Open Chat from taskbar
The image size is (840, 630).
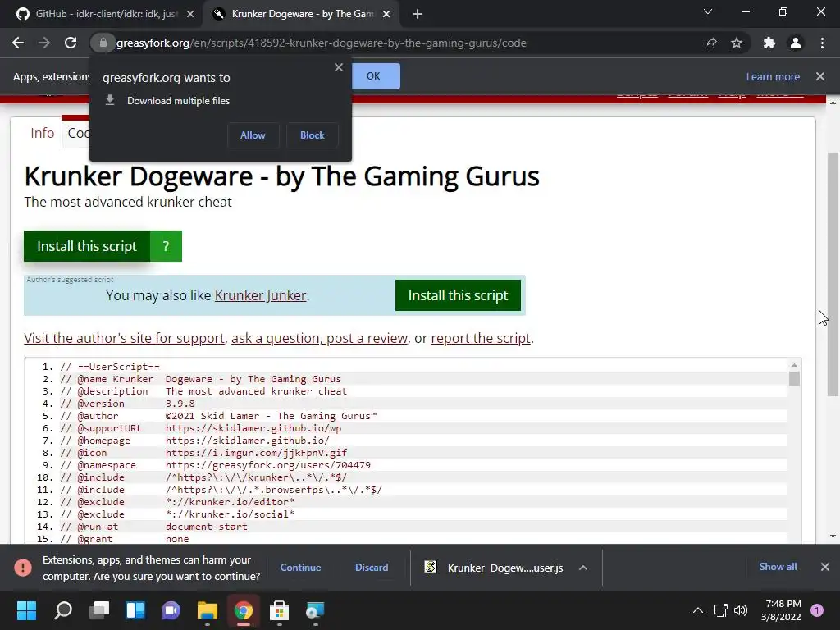(x=171, y=610)
